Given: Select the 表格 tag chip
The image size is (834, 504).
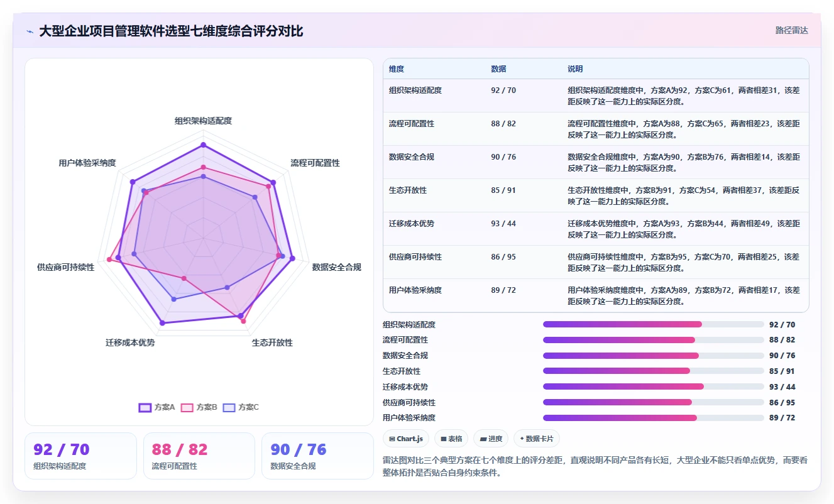Looking at the screenshot, I should pyautogui.click(x=451, y=439).
